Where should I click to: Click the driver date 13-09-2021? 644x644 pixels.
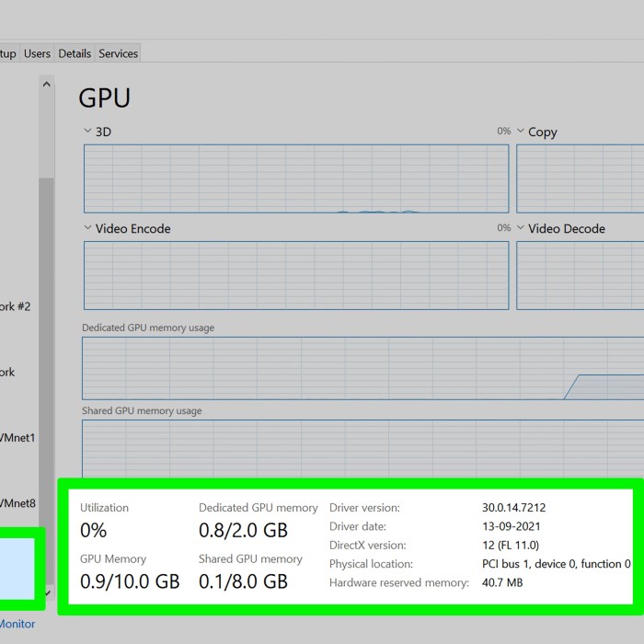tap(511, 526)
